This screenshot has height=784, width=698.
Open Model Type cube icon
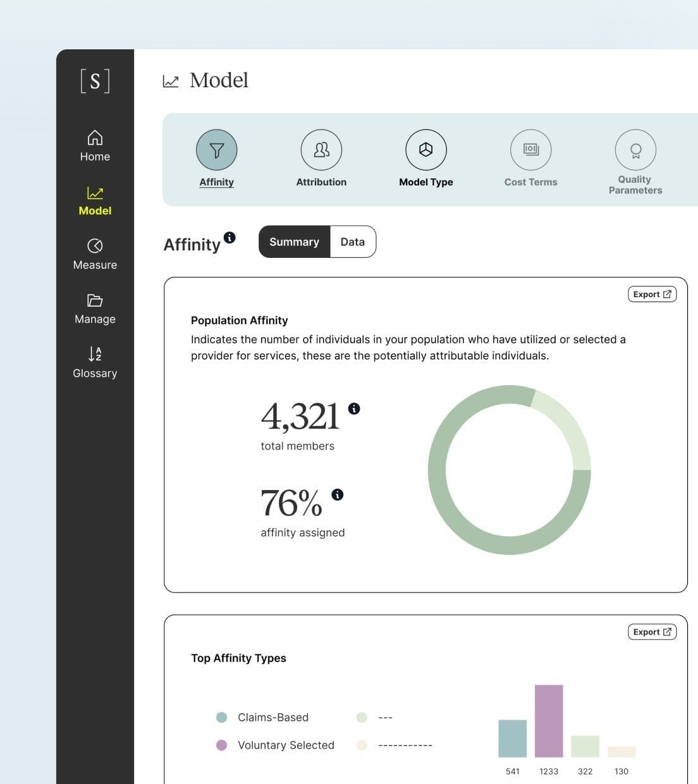coord(426,150)
